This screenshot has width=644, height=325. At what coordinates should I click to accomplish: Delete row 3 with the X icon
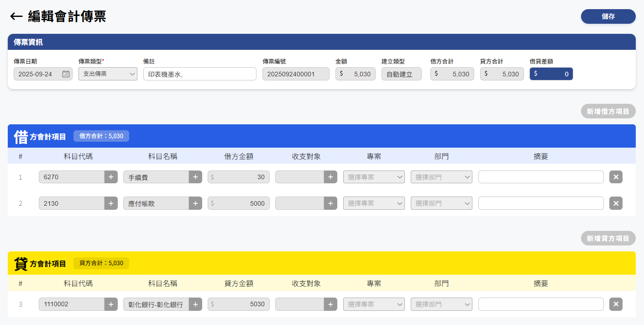[x=616, y=304]
